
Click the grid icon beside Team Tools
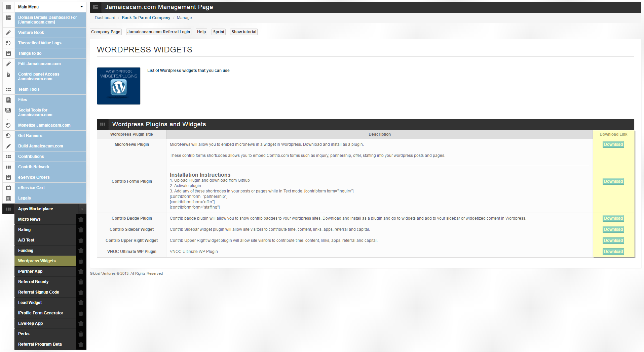coord(8,89)
